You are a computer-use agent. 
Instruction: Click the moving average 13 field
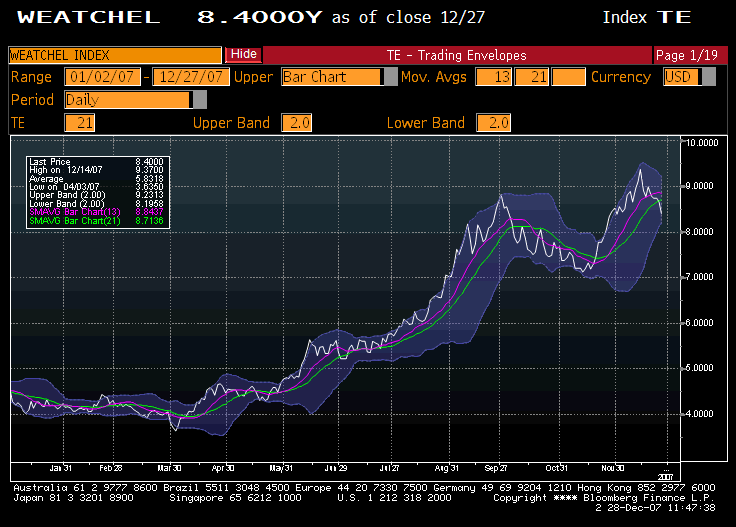pyautogui.click(x=493, y=77)
